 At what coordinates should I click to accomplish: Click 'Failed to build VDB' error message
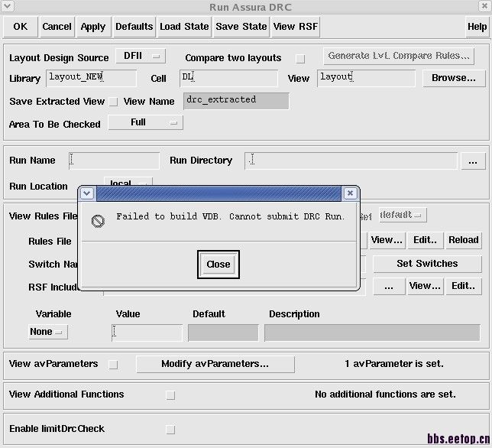(230, 216)
